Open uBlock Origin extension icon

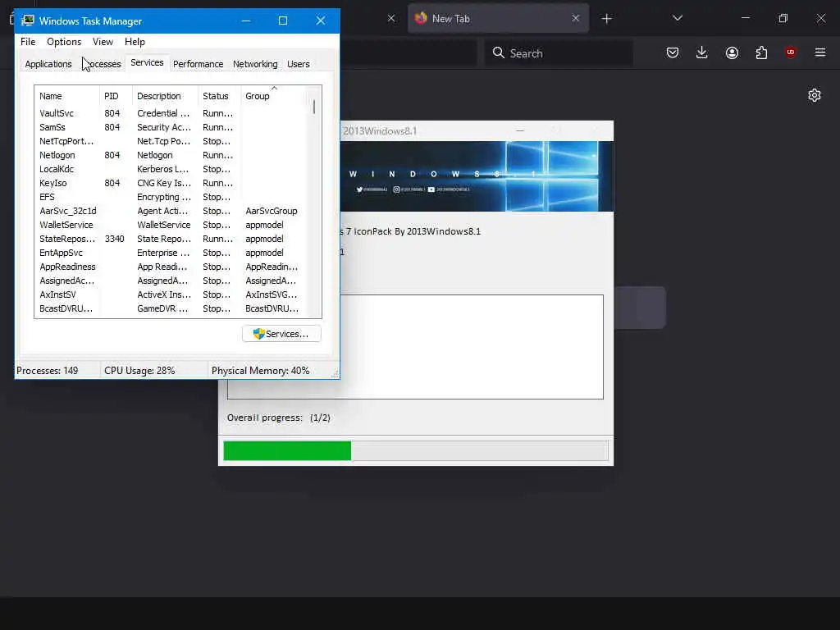[790, 52]
